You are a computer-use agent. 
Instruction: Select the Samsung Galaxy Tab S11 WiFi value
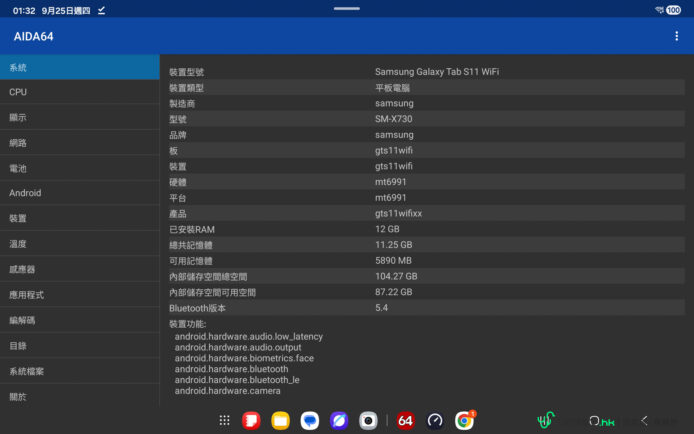(x=437, y=72)
